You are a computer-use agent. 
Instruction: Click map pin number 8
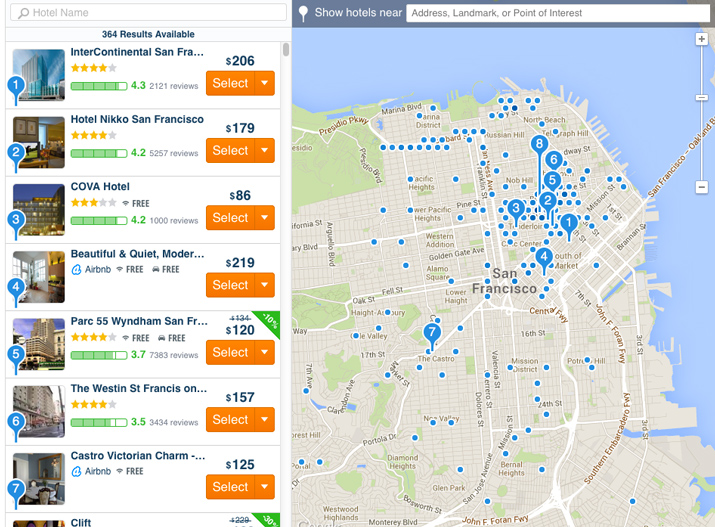click(x=539, y=144)
